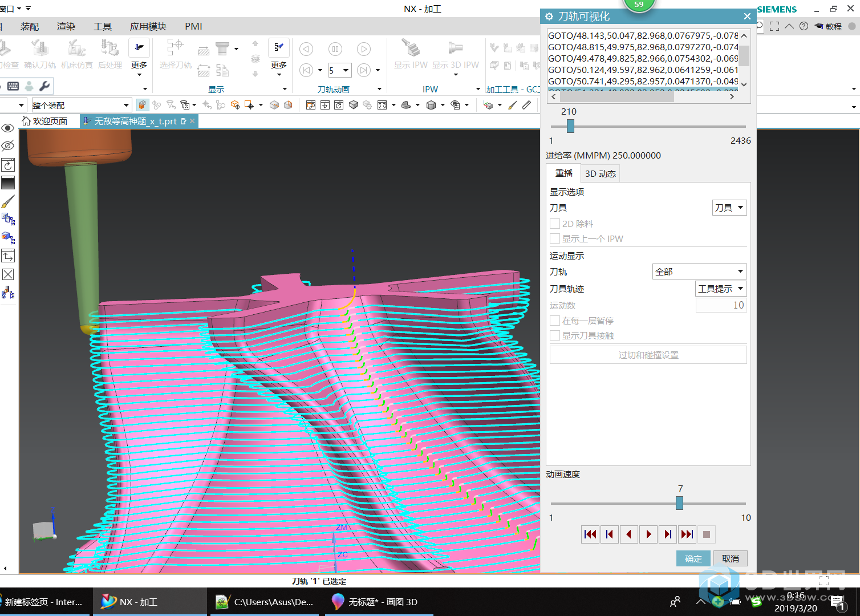Click the boxed X icon in left sidebar
Screen dimensions: 860x616
(8, 274)
